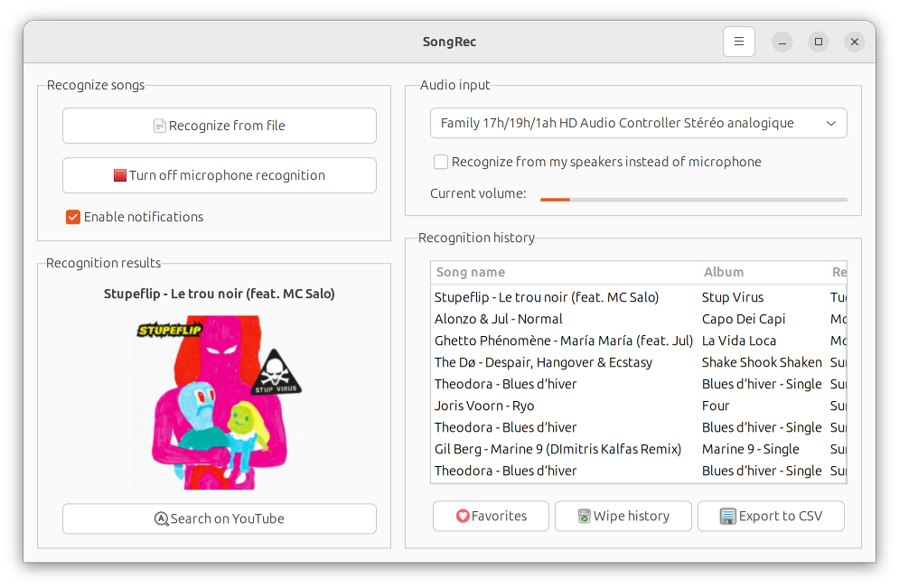The width and height of the screenshot is (899, 588).
Task: Click the Recognize from file button label
Action: point(227,126)
